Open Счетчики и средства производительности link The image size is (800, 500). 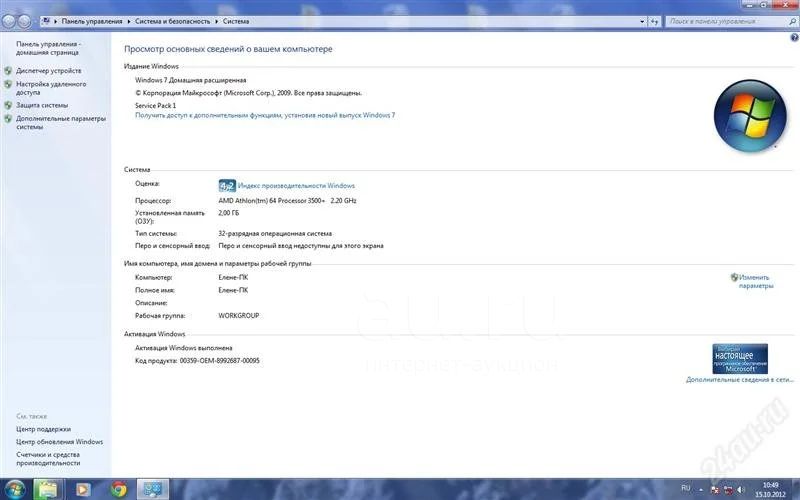coord(48,459)
